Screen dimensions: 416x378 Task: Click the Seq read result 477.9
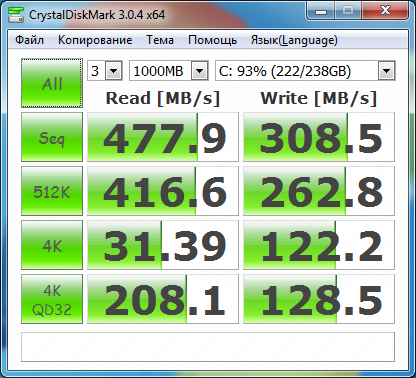coord(163,137)
